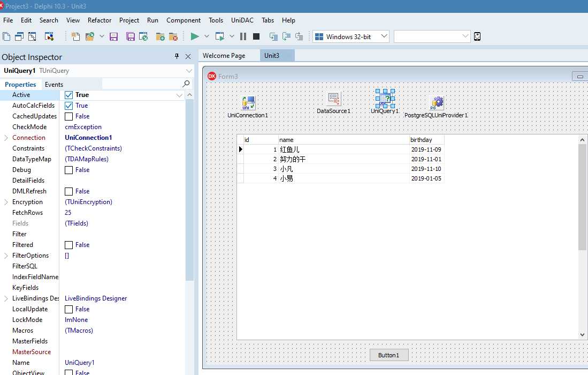
Task: Click the Open Project icon
Action: tap(143, 36)
